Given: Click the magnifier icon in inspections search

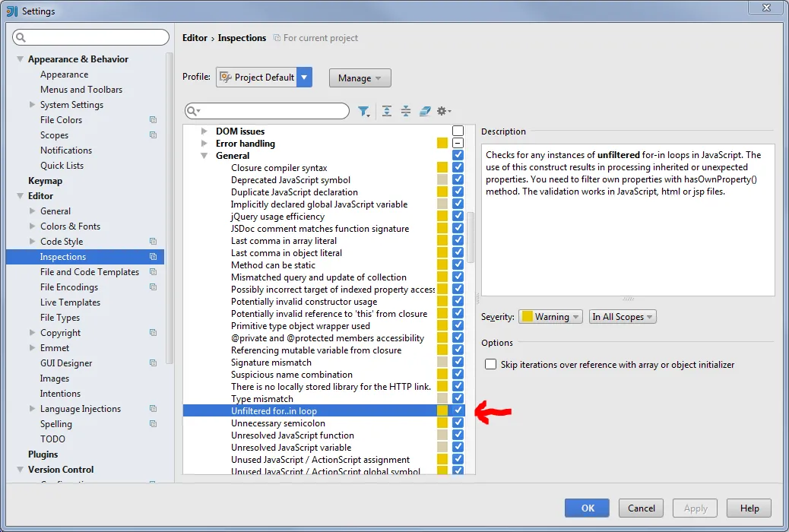Looking at the screenshot, I should pos(193,111).
